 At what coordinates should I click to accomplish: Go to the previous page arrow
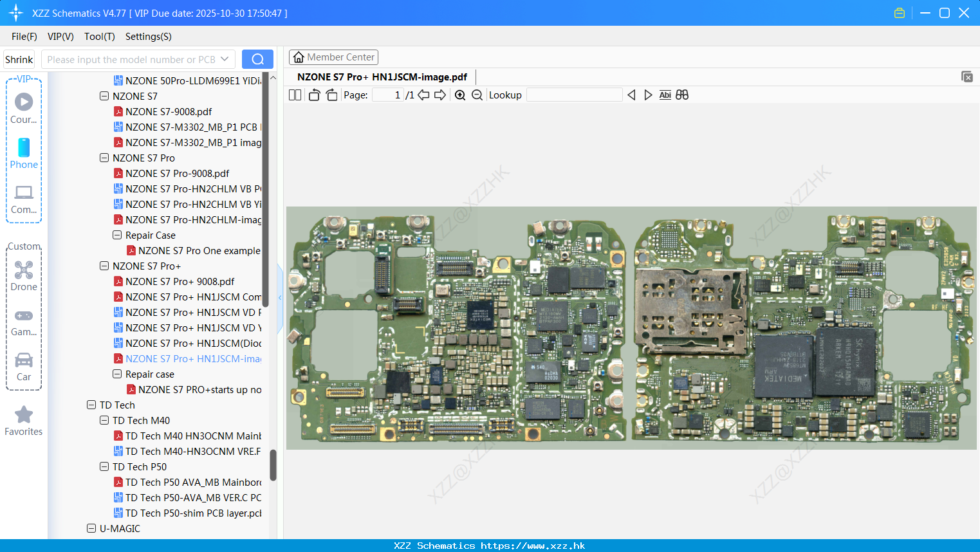pos(423,95)
